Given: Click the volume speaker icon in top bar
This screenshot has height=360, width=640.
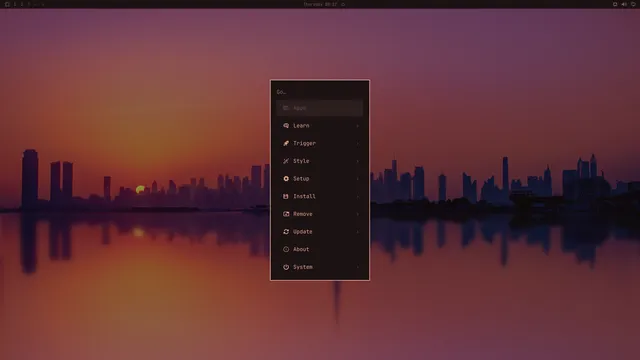Looking at the screenshot, I should pos(624,4).
